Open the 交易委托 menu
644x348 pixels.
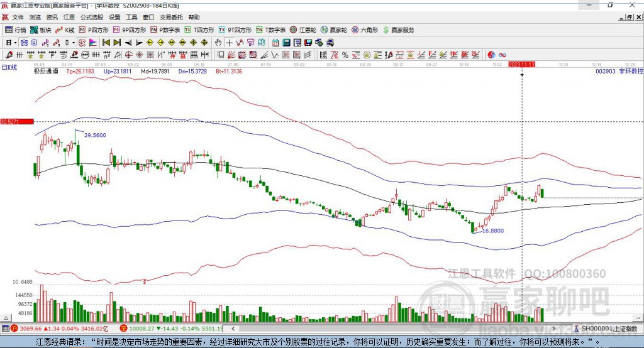[x=171, y=17]
